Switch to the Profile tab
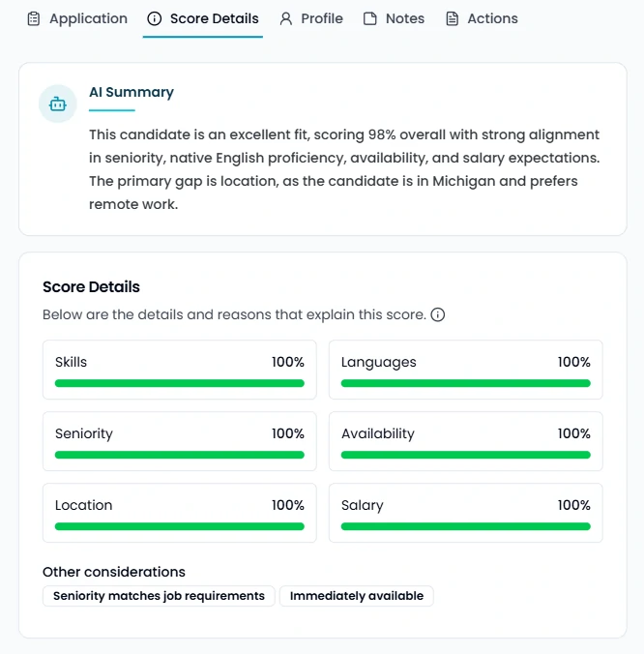This screenshot has width=644, height=654. pos(322,18)
